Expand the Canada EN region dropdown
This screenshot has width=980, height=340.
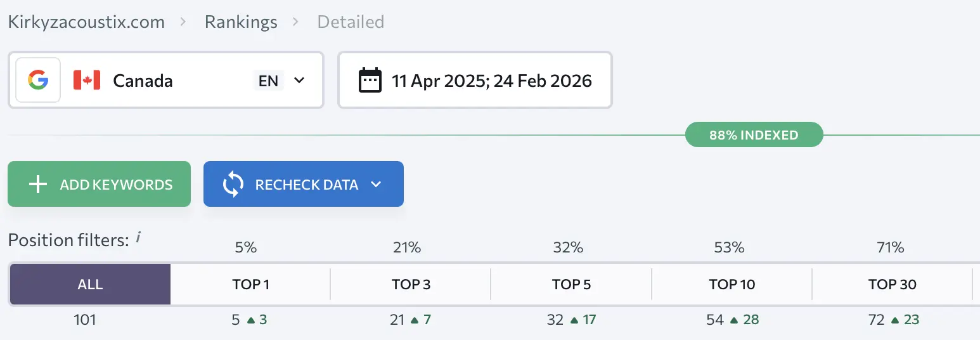(x=299, y=81)
